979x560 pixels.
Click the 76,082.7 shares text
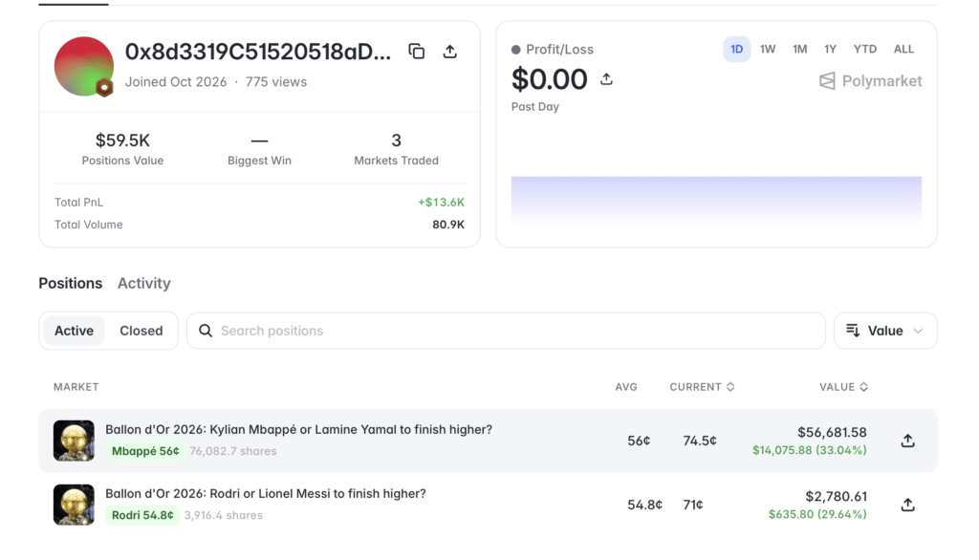[x=233, y=451]
